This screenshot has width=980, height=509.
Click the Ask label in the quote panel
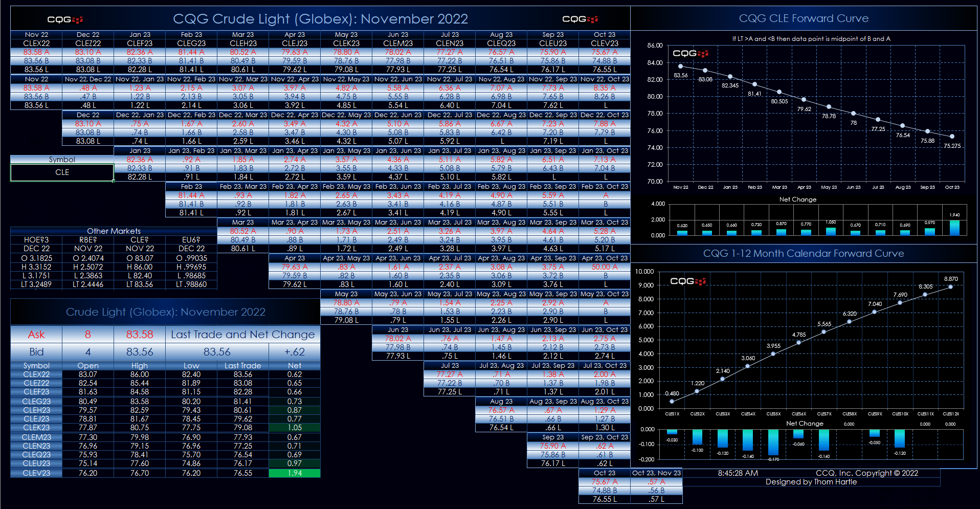[x=36, y=335]
